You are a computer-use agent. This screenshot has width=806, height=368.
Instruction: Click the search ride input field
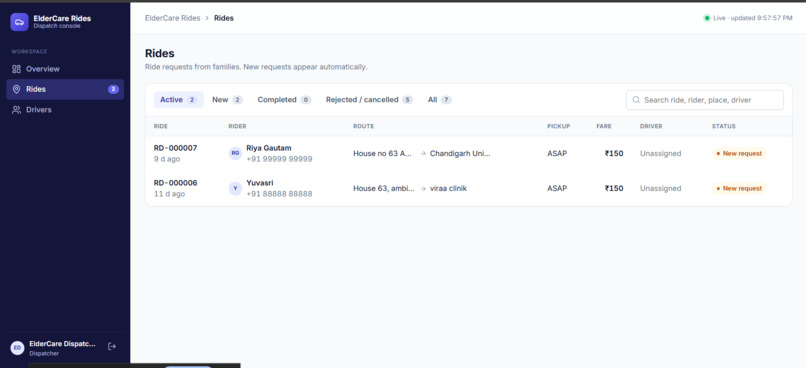(705, 100)
